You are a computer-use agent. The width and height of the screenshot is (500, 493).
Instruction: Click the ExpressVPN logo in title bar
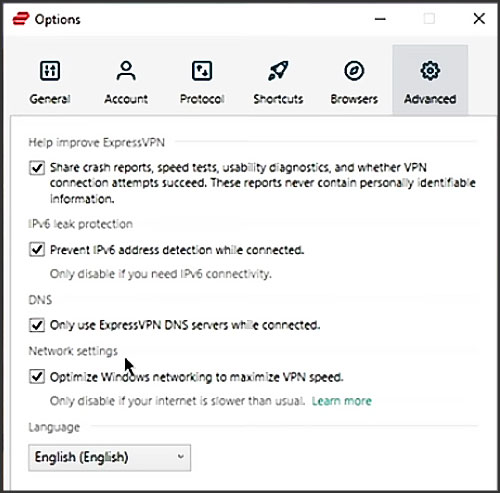21,19
